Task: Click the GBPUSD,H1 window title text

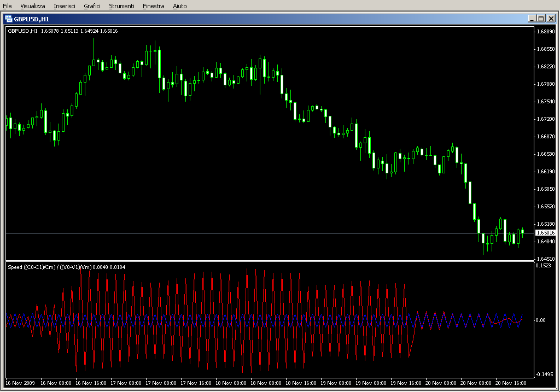Action: point(31,19)
